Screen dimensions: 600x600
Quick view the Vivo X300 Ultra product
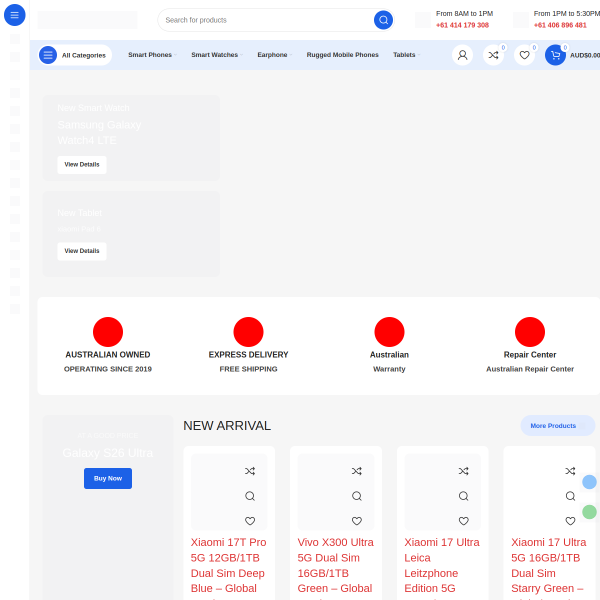click(x=357, y=496)
